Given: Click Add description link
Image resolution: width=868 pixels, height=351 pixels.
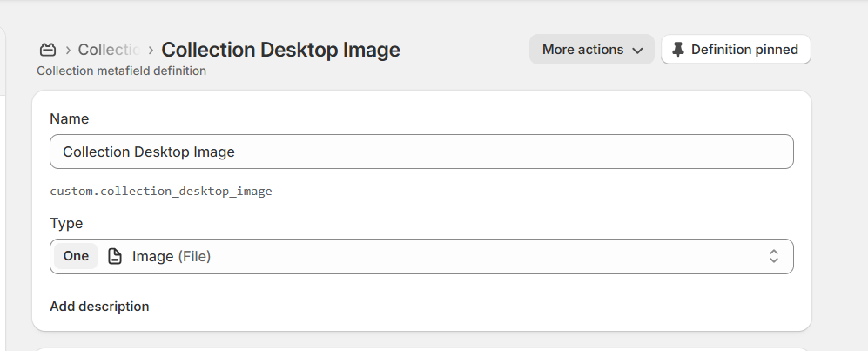Looking at the screenshot, I should [x=99, y=307].
